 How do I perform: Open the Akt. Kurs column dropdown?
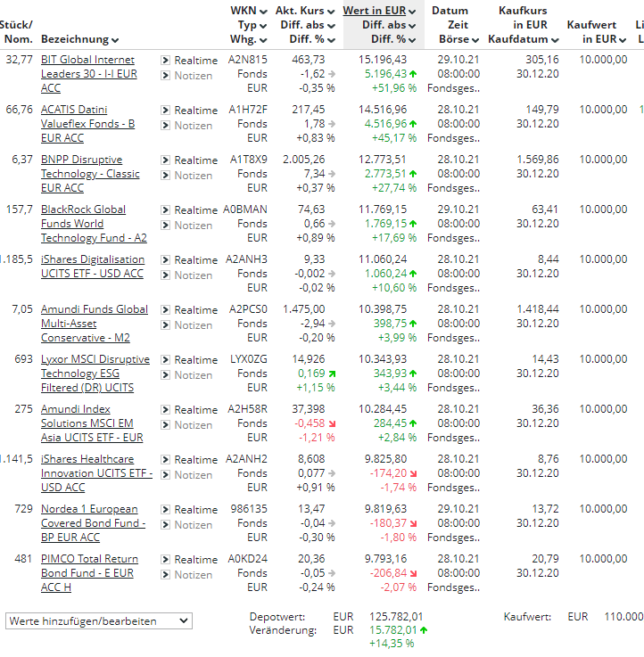[x=331, y=12]
